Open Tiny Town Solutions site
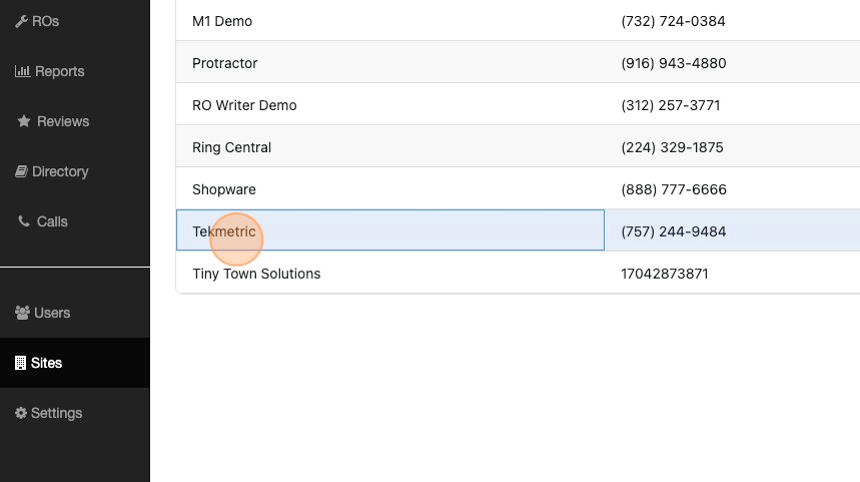This screenshot has width=860, height=482. pyautogui.click(x=256, y=273)
